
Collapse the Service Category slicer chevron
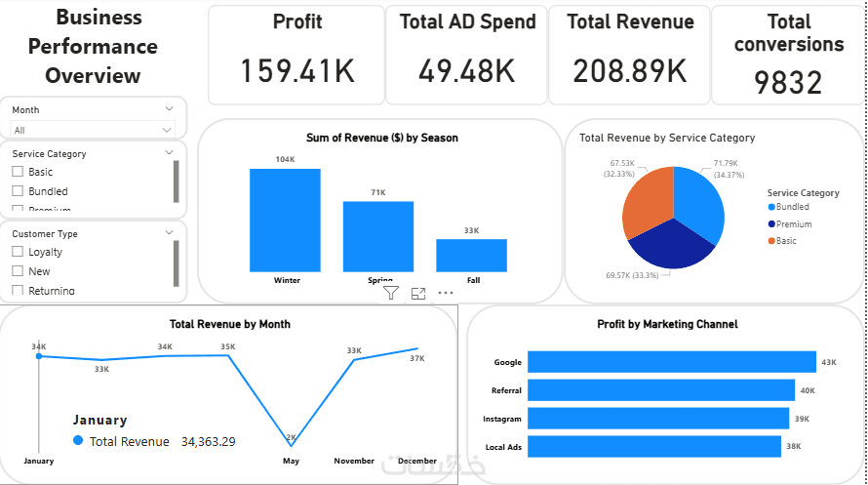(169, 153)
